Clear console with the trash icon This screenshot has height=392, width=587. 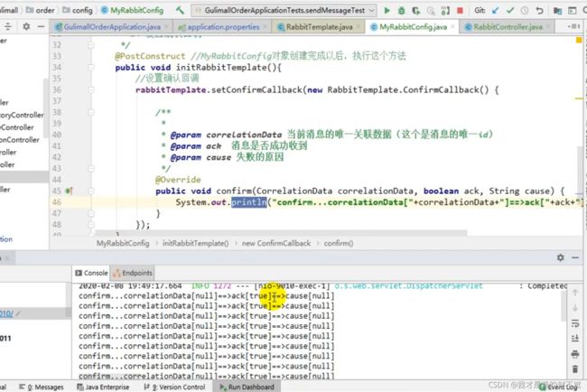tap(575, 369)
